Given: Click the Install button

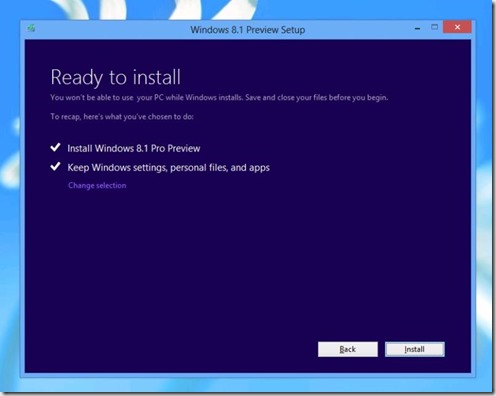Looking at the screenshot, I should point(415,349).
